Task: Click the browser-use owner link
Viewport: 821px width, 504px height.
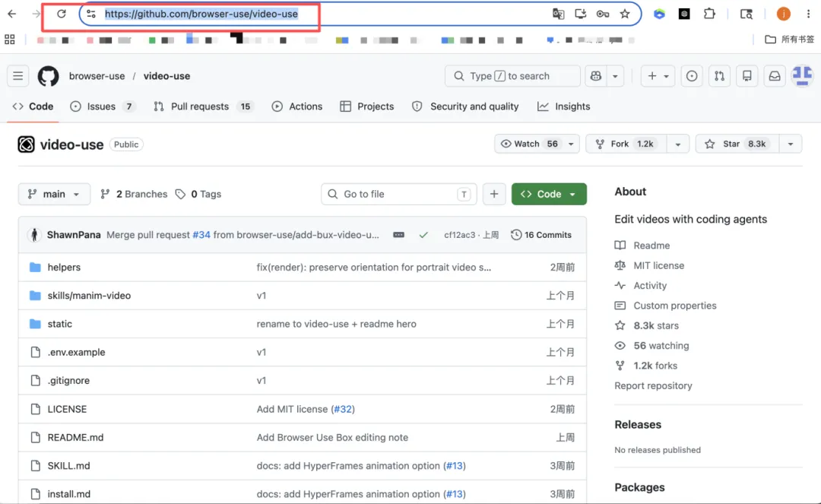Action: 97,76
